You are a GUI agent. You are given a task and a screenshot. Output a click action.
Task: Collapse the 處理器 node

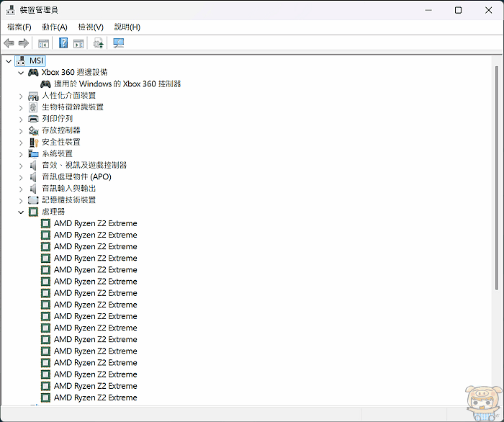tap(21, 212)
